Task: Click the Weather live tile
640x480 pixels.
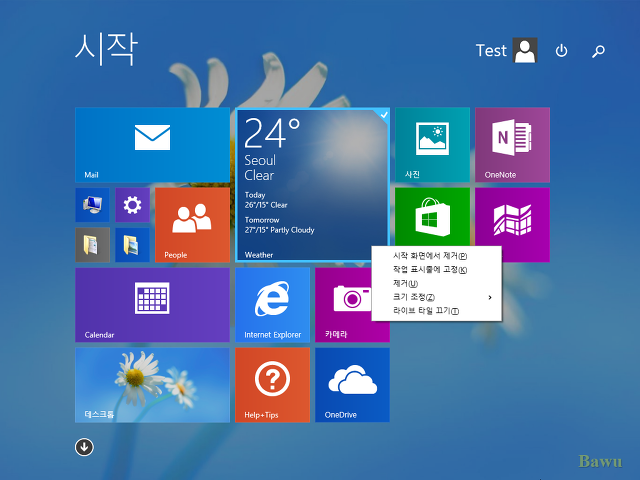Action: pyautogui.click(x=312, y=185)
